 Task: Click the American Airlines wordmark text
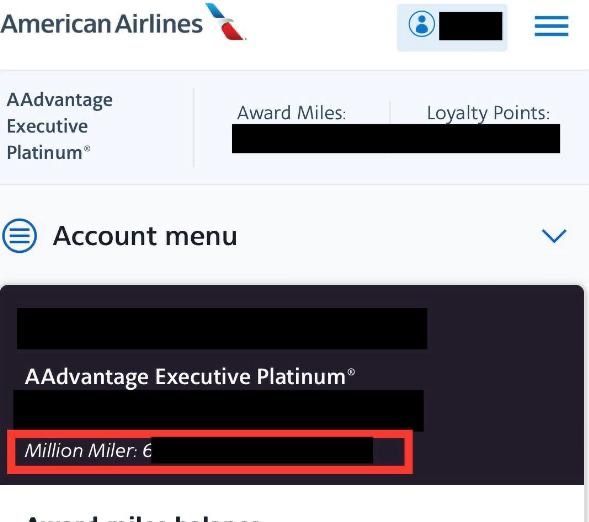click(x=101, y=24)
